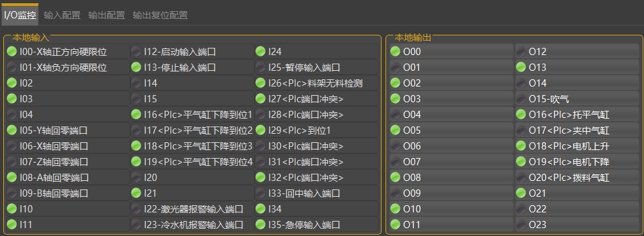Click the I22-激光器报警输入端口 indicator
Image resolution: width=644 pixels, height=236 pixels.
tap(136, 209)
